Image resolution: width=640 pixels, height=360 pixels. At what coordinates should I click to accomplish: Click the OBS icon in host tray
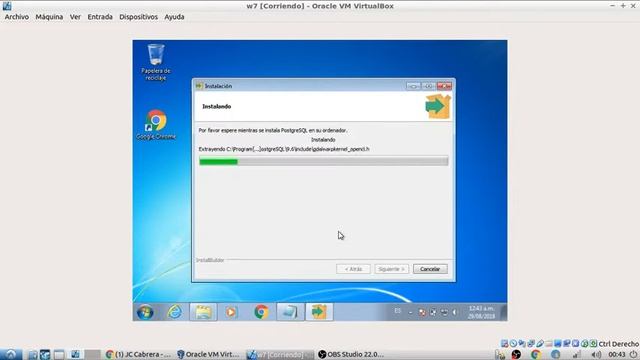(516, 354)
